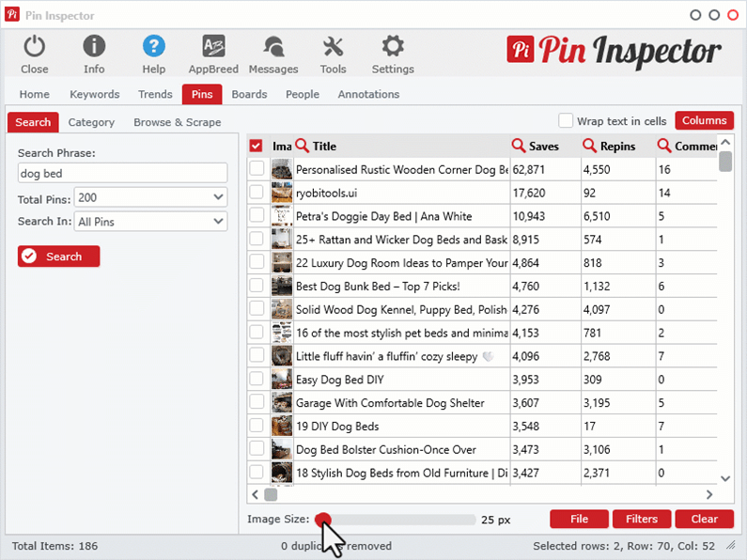The image size is (747, 560).
Task: Open the Columns button
Action: point(704,120)
